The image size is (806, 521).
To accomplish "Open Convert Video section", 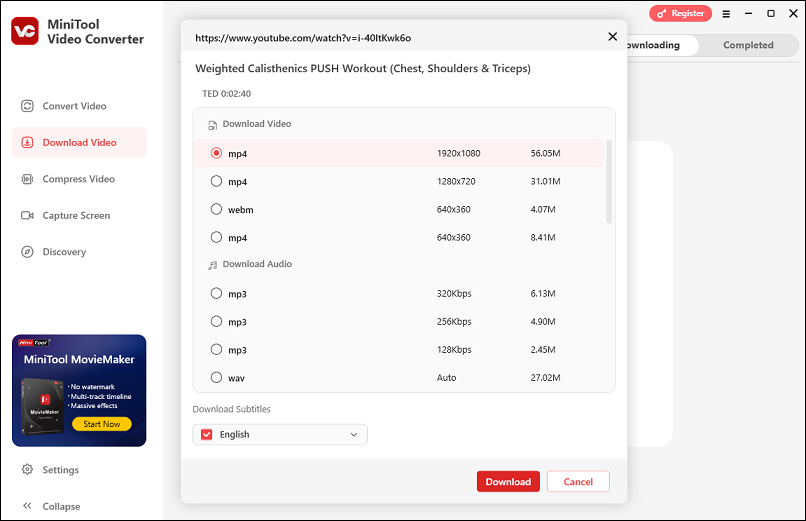I will (79, 106).
